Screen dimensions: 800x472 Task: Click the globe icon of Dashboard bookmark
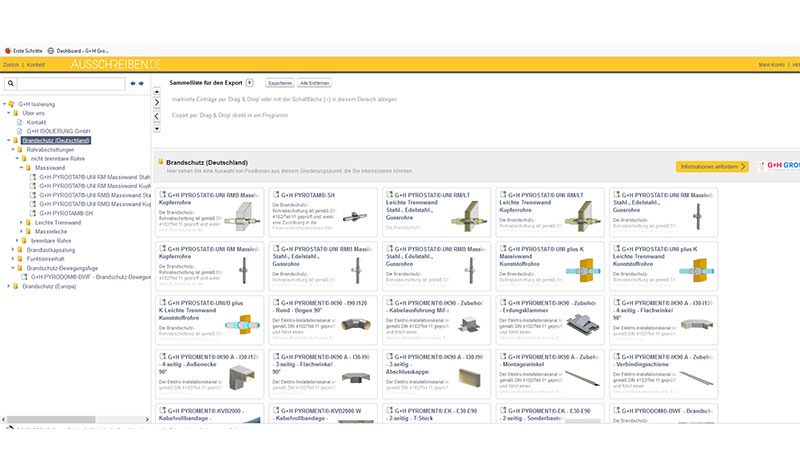click(x=51, y=51)
